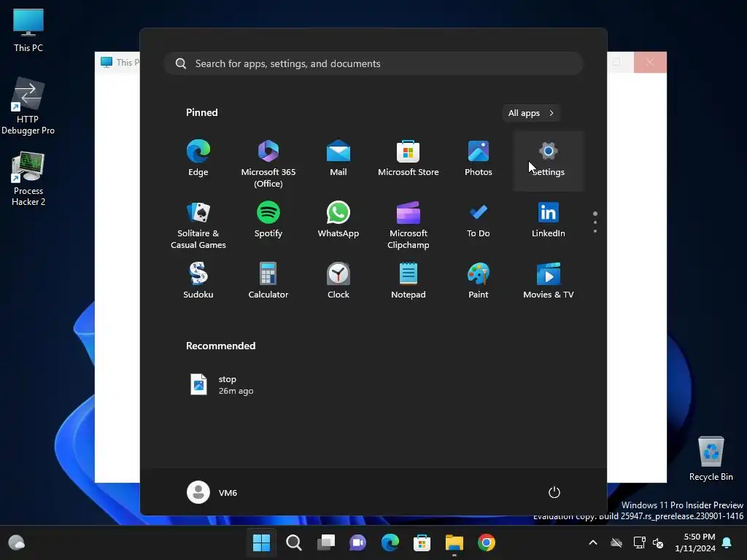The image size is (747, 560).
Task: Open Movies & TV app
Action: click(x=549, y=281)
